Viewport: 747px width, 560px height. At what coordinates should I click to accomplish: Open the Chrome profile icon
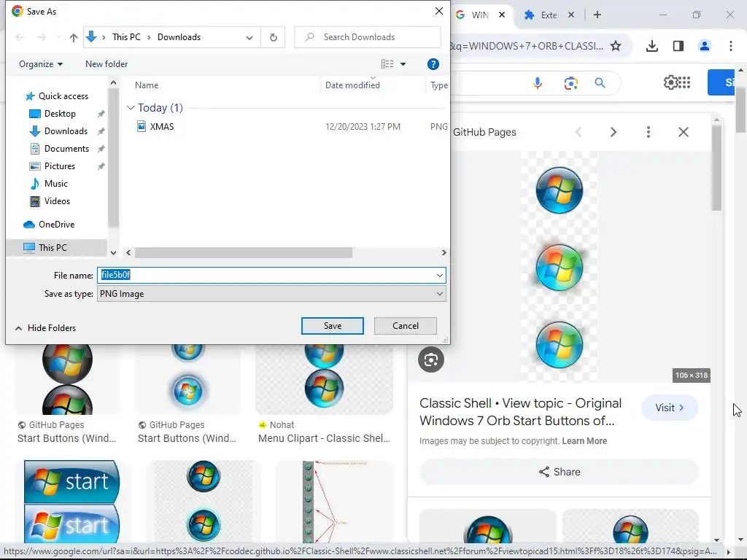704,46
